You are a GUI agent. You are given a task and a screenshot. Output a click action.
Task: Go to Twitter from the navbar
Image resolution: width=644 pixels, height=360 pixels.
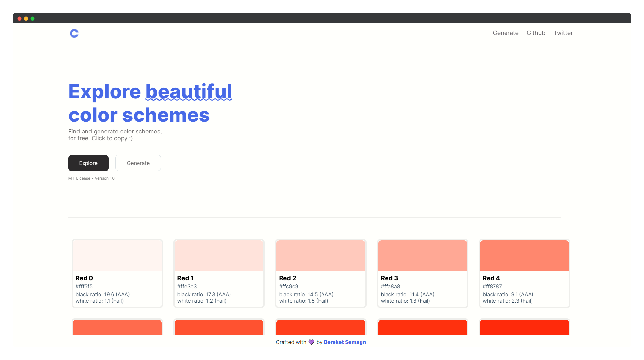click(x=563, y=33)
